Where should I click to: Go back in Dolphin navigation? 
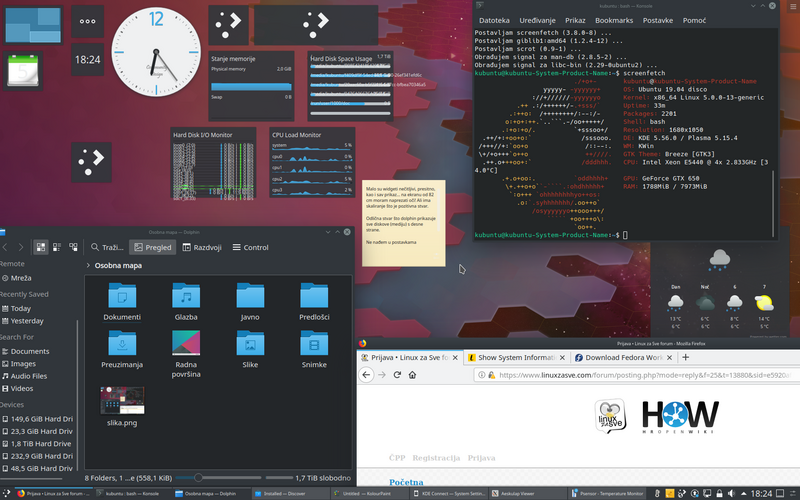[5, 247]
